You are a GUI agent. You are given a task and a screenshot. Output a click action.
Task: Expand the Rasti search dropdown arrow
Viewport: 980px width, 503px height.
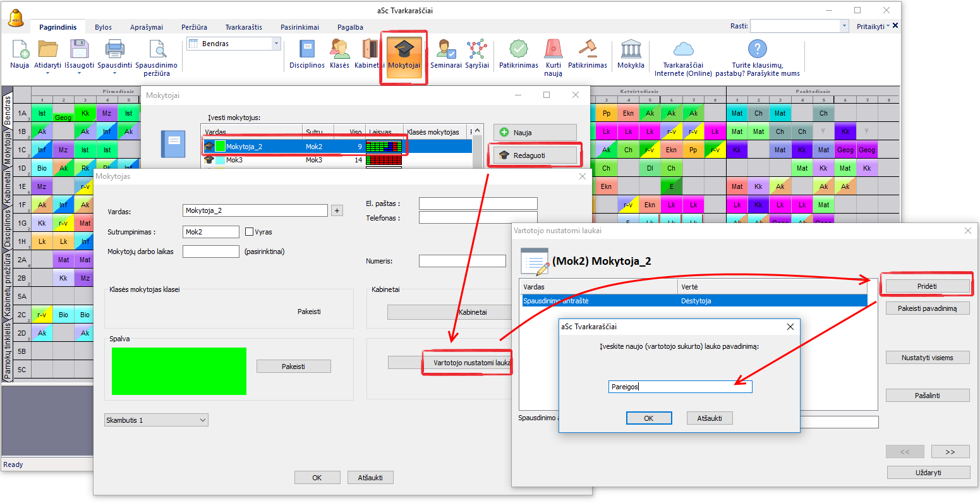pos(844,26)
